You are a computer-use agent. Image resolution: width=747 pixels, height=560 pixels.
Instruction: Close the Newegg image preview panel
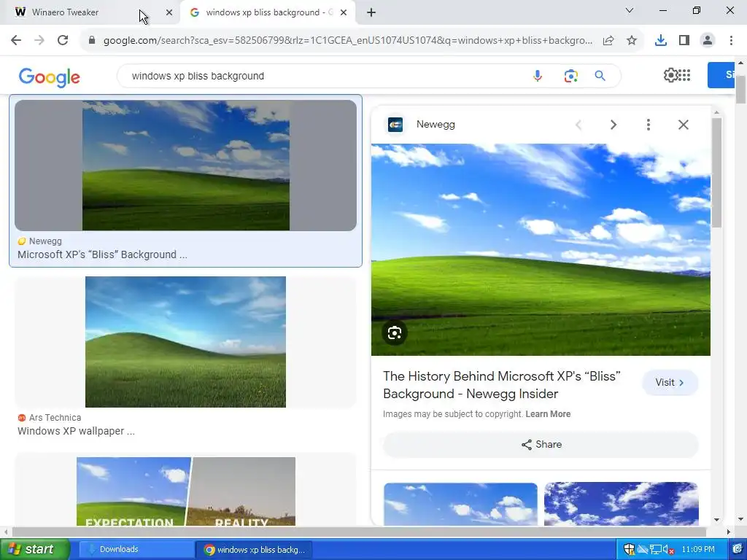click(683, 125)
